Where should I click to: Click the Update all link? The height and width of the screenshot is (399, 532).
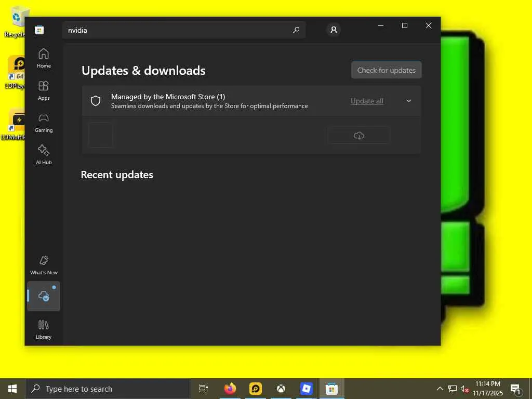pos(367,101)
